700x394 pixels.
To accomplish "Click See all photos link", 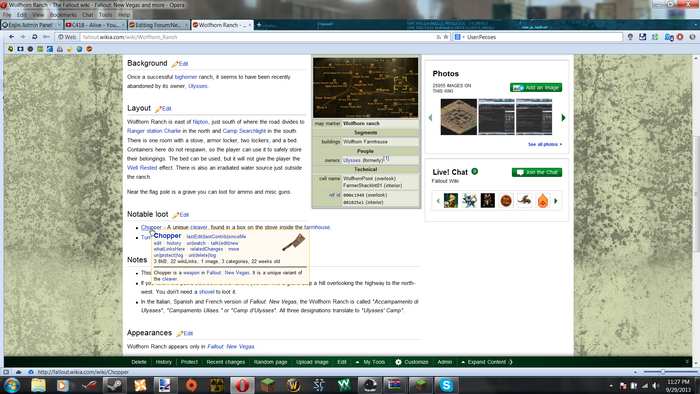I will tap(545, 145).
